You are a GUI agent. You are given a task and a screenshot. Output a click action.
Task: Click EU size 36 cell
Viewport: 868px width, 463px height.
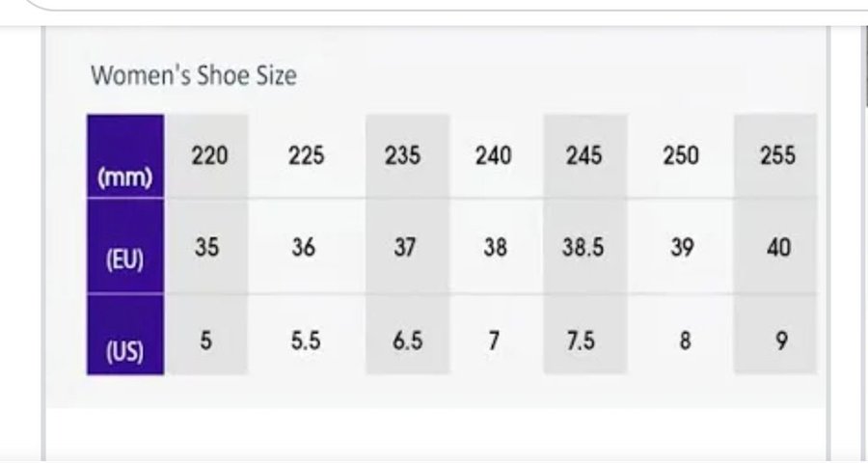click(304, 248)
